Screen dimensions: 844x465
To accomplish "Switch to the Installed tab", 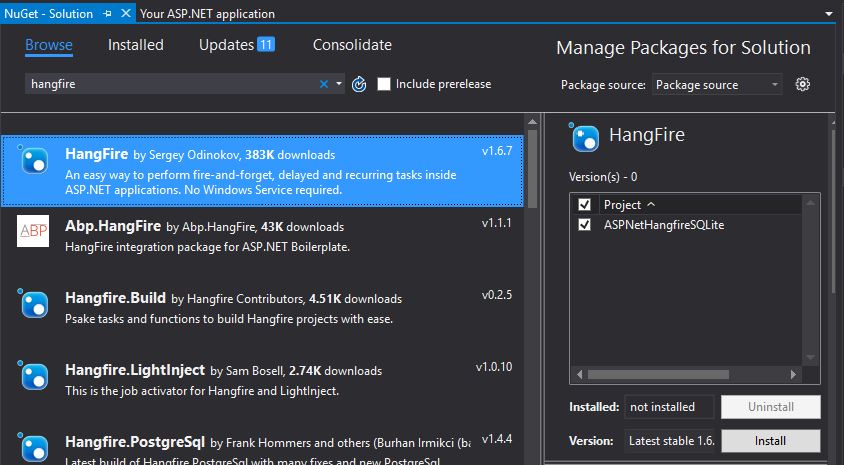I will [x=136, y=45].
